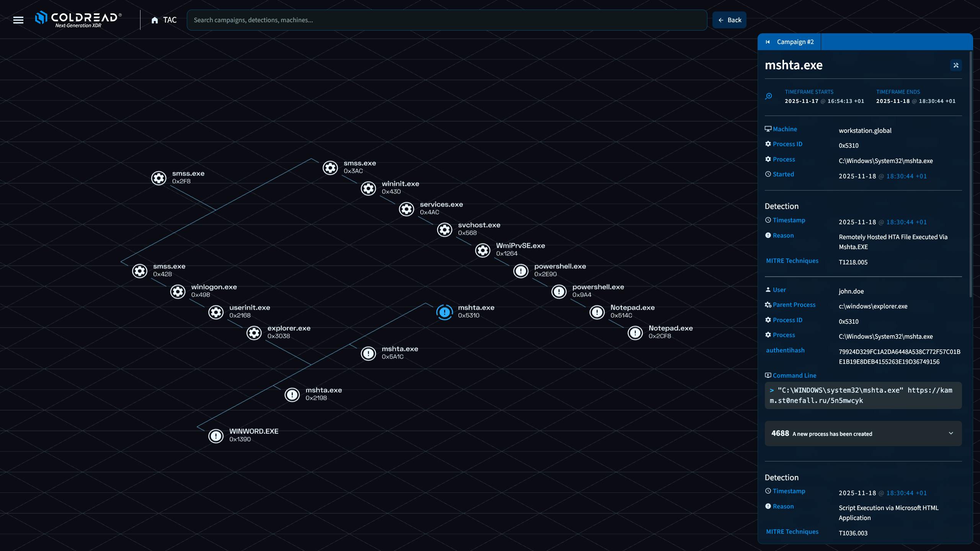Expand event 4688 new process details

tap(951, 433)
